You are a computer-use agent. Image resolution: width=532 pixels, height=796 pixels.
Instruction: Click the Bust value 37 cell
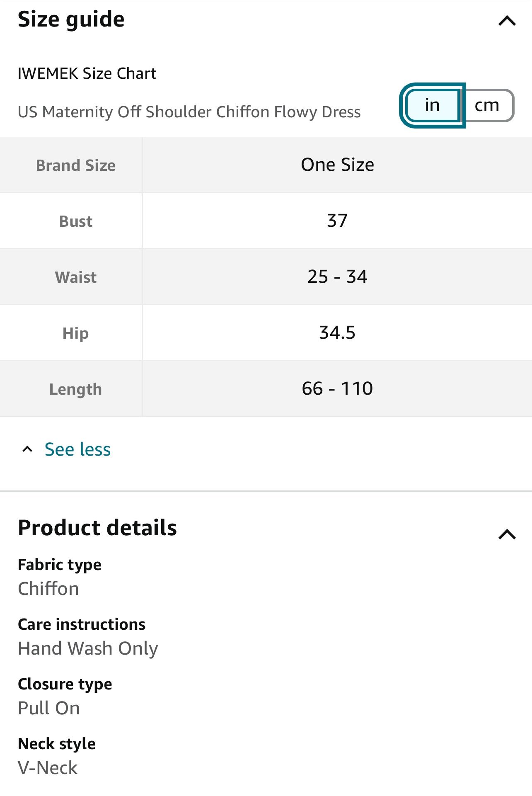tap(337, 221)
